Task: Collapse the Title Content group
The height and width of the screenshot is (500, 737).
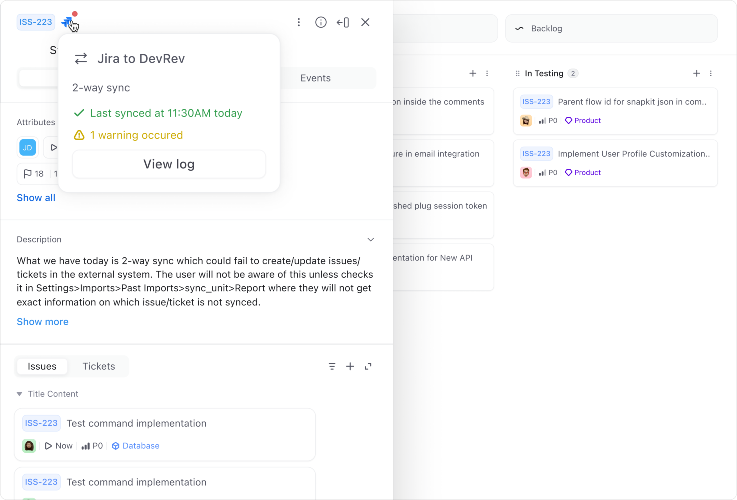Action: tap(20, 394)
